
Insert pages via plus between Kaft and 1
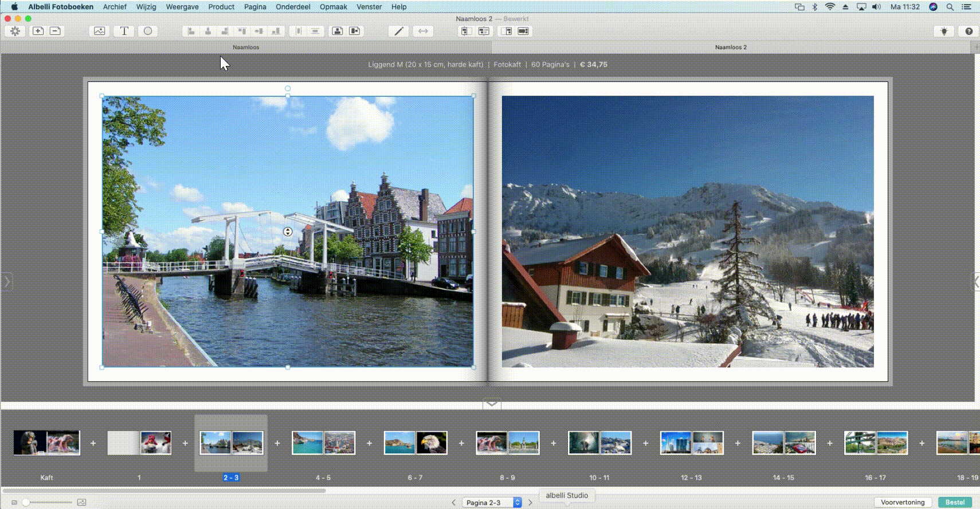point(93,443)
